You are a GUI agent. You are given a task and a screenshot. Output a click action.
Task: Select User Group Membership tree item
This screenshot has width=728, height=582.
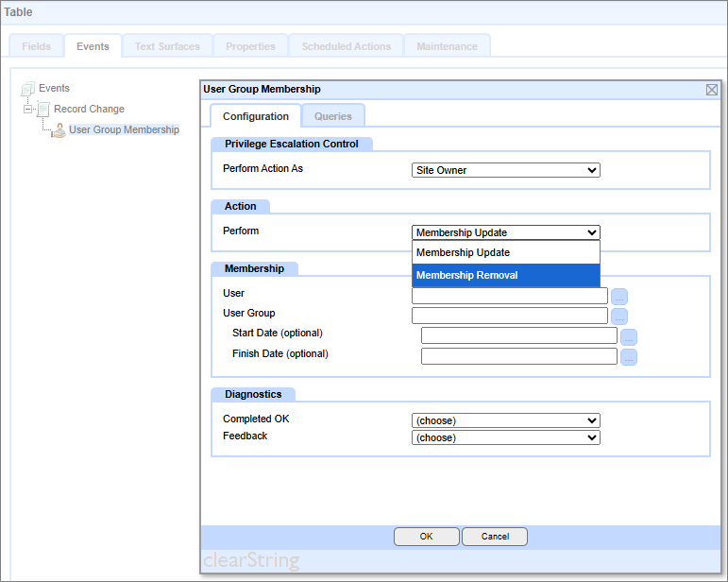point(124,130)
